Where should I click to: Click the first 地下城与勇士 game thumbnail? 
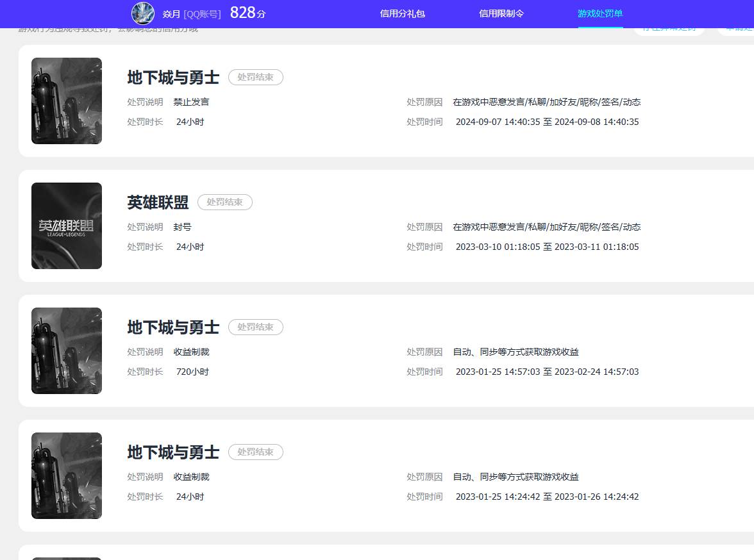click(66, 101)
